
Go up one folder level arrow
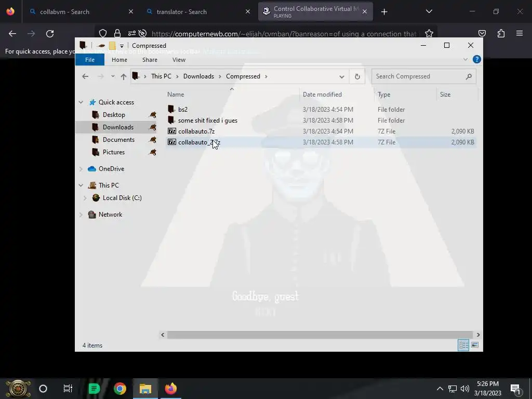124,76
